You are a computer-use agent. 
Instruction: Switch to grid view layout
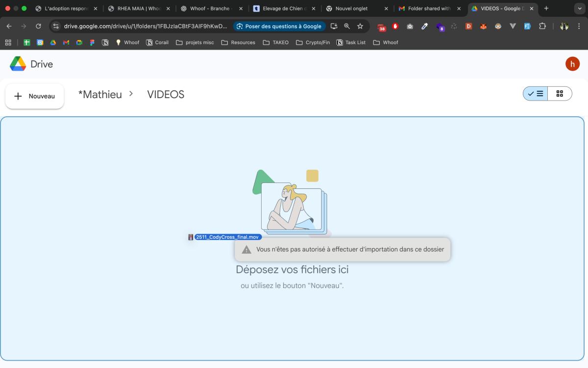[x=560, y=94]
